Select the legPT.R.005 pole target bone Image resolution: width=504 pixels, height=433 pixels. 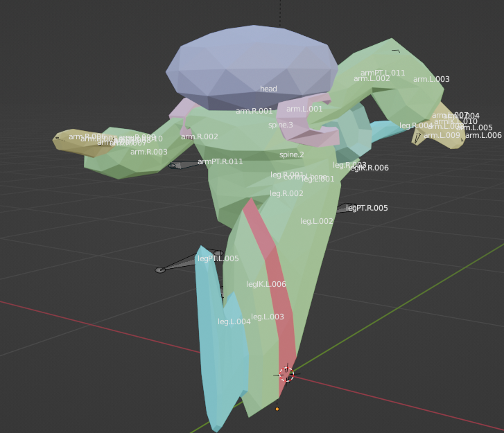[346, 208]
